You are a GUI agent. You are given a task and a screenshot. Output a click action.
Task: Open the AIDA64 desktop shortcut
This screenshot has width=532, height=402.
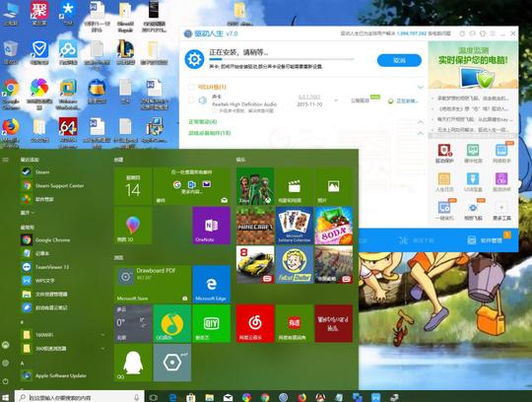[x=68, y=132]
